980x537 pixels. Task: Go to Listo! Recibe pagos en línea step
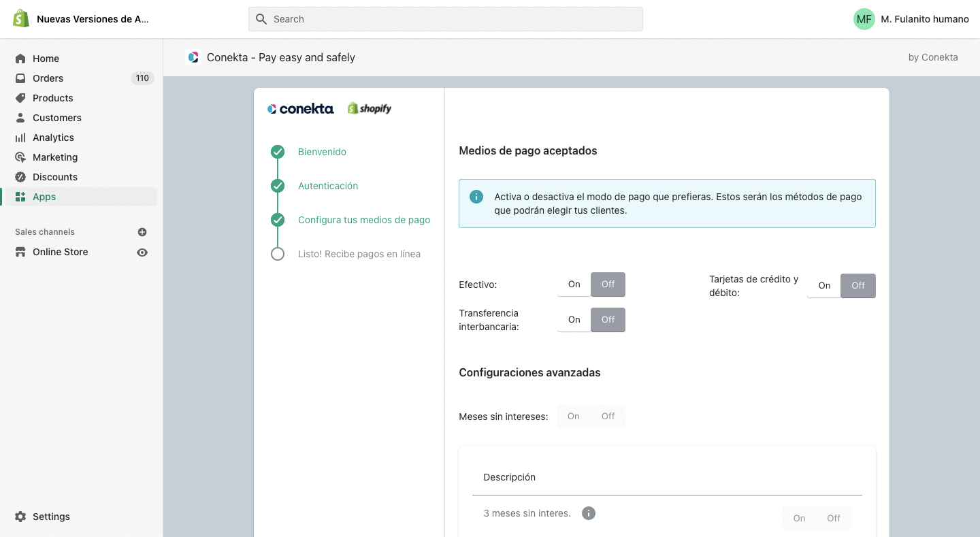[x=359, y=254]
